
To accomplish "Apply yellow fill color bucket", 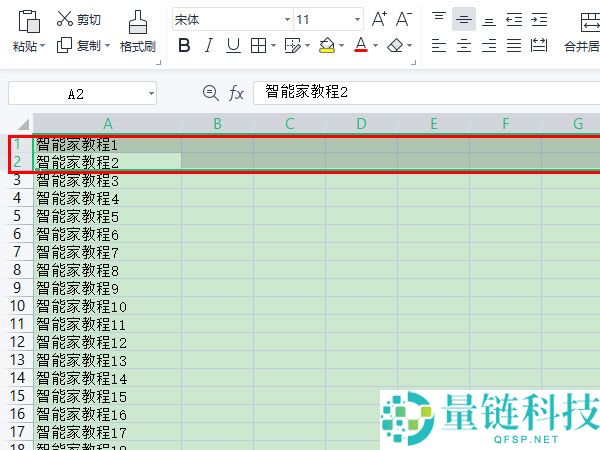I will (327, 46).
